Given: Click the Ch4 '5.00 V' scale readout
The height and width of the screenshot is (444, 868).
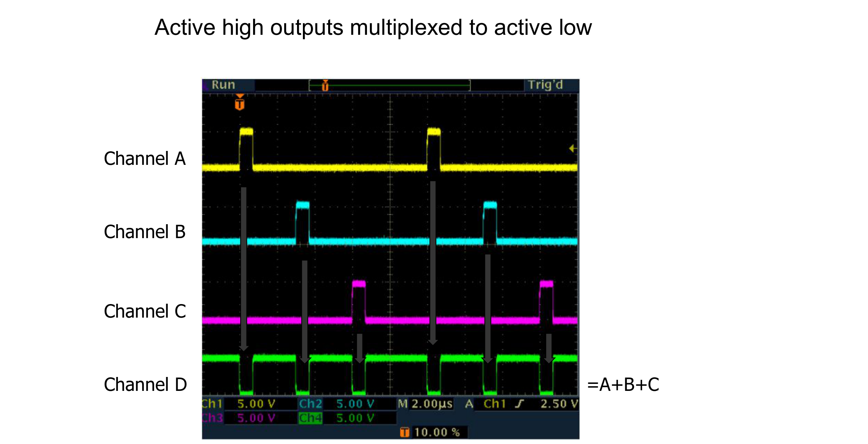Looking at the screenshot, I should click(355, 418).
